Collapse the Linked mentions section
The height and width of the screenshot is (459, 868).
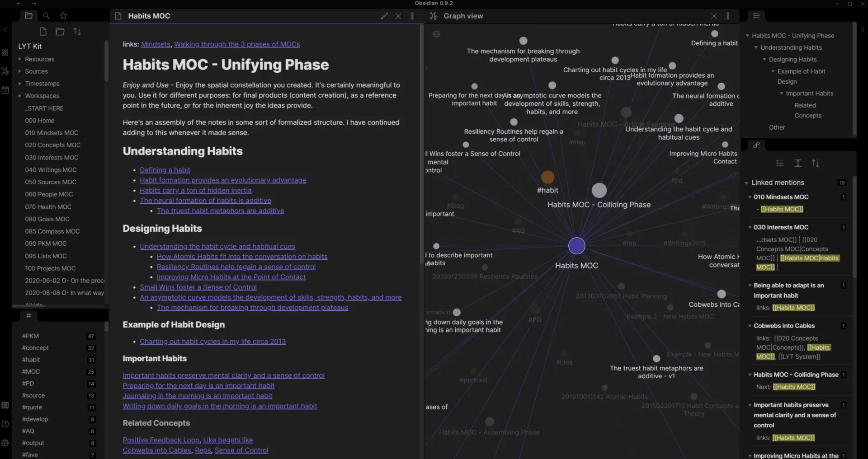(x=746, y=183)
